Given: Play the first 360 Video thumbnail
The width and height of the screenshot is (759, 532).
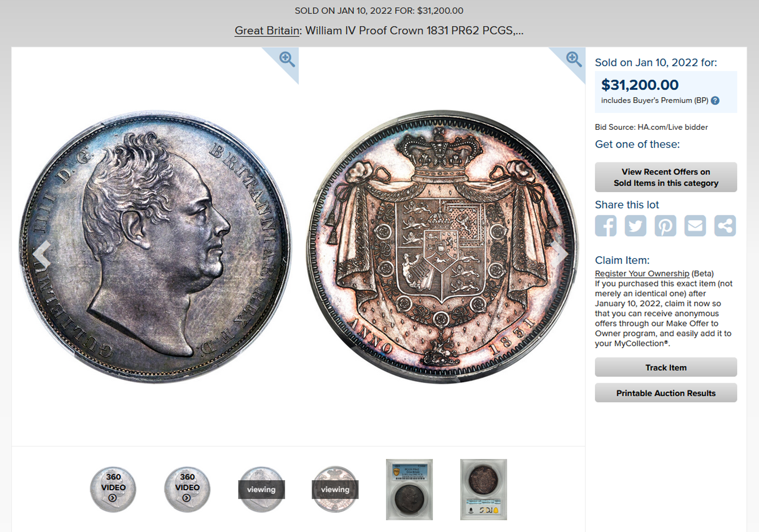Looking at the screenshot, I should [113, 489].
